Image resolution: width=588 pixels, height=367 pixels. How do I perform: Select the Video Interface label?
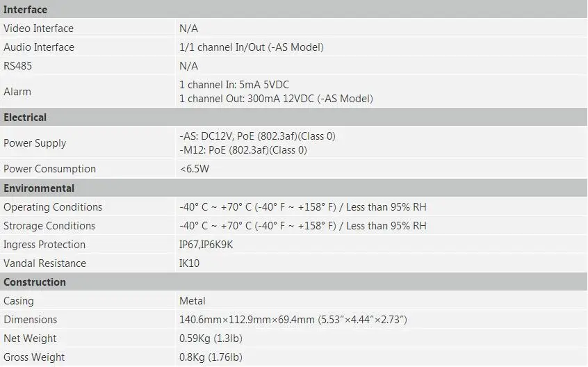point(38,28)
